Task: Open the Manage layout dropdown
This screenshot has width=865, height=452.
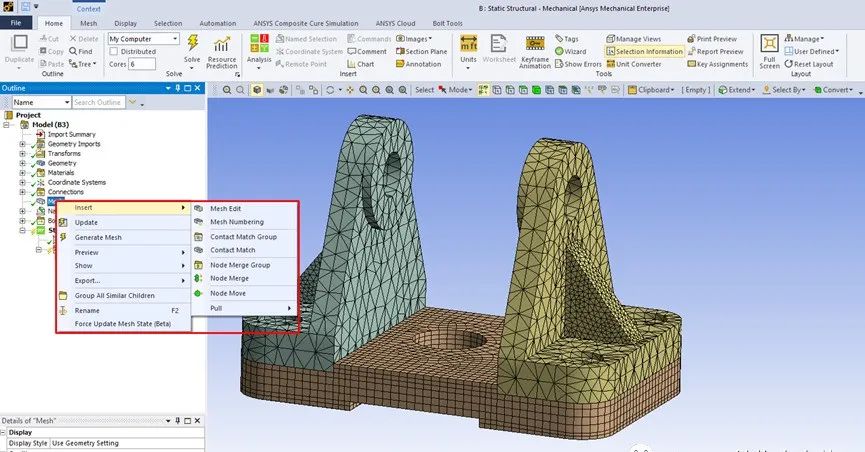Action: (x=804, y=39)
